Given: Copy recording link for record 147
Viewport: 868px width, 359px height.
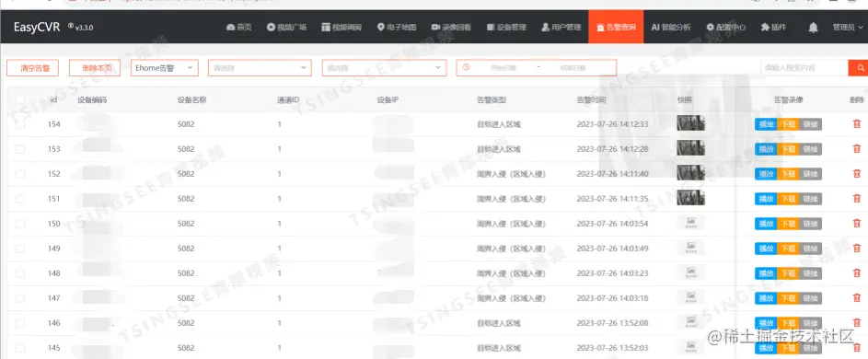Looking at the screenshot, I should [x=810, y=298].
